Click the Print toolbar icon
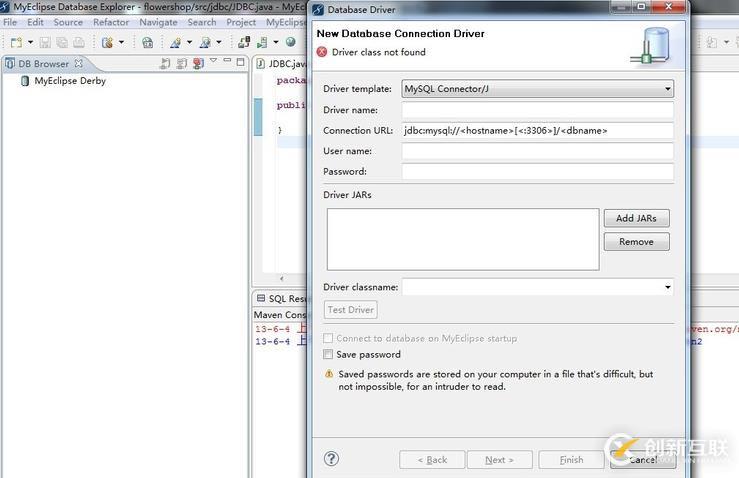The height and width of the screenshot is (478, 739). tap(79, 42)
